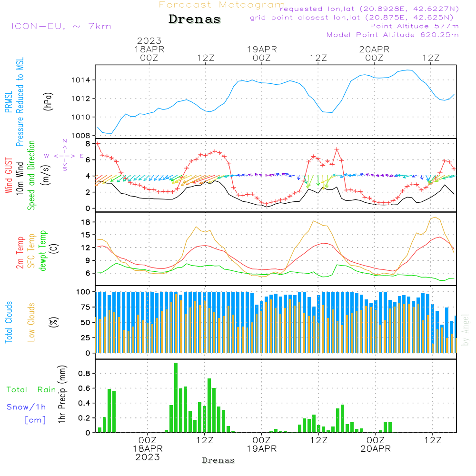Click the 'Total Clouds' legend label

click(x=9, y=322)
